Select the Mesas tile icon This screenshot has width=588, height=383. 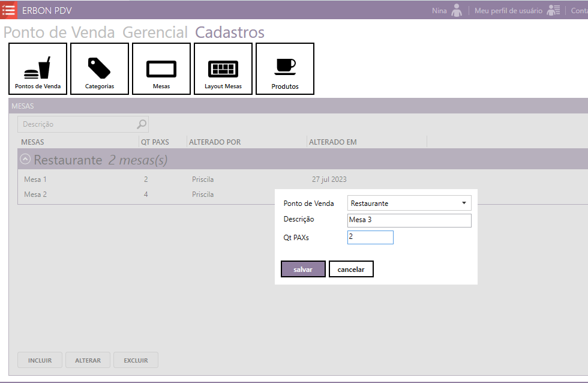point(161,69)
